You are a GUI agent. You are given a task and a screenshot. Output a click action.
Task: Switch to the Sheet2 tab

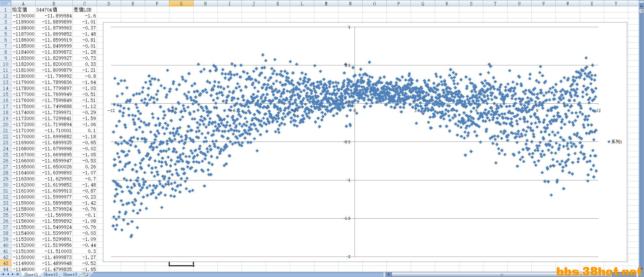(x=50, y=274)
